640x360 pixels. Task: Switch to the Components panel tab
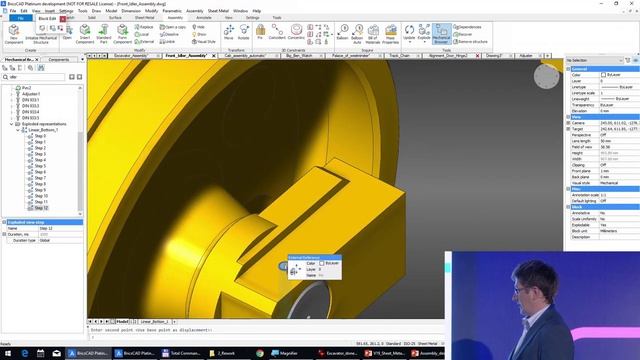[x=59, y=60]
